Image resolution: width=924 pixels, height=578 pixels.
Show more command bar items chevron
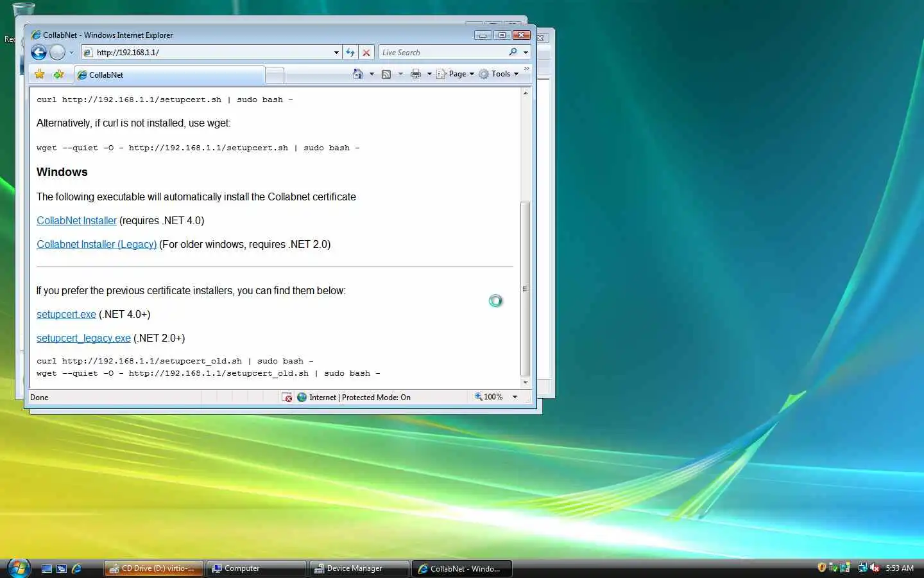527,69
